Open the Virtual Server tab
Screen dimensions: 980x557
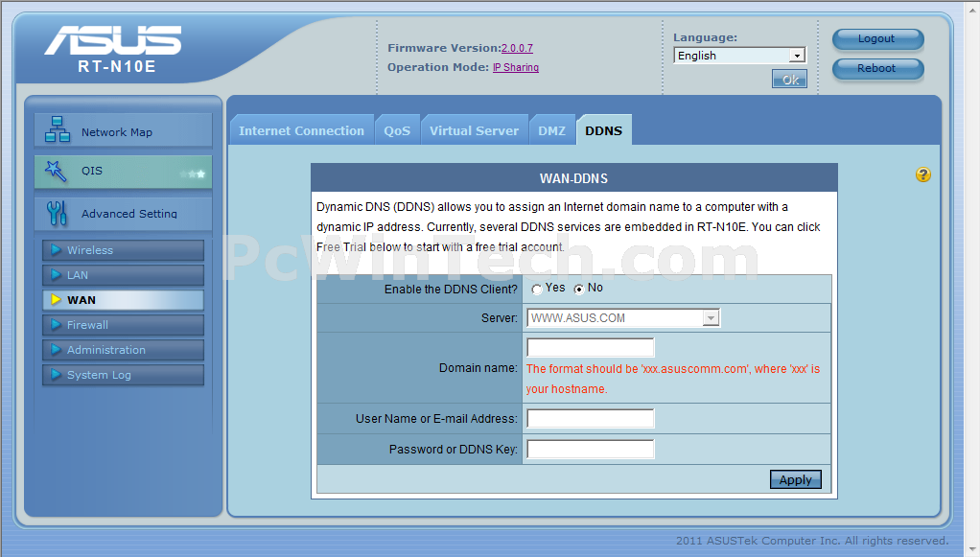[x=475, y=130]
